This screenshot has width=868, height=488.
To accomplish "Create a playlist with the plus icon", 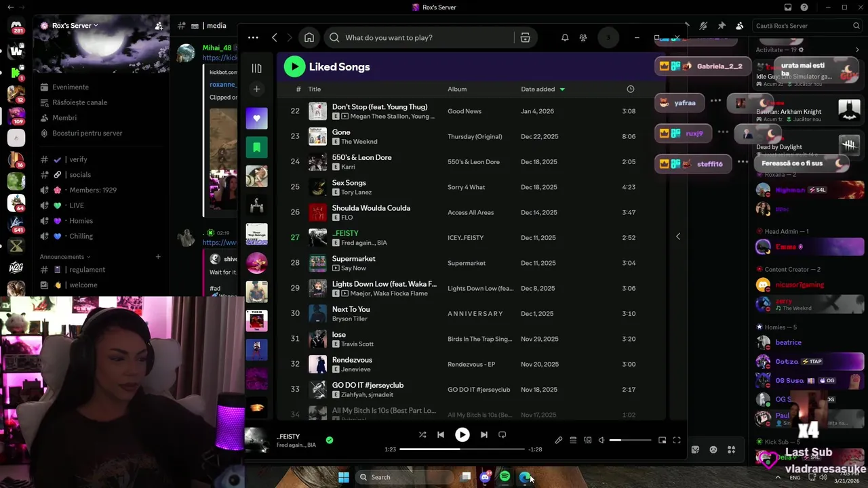I will (256, 89).
